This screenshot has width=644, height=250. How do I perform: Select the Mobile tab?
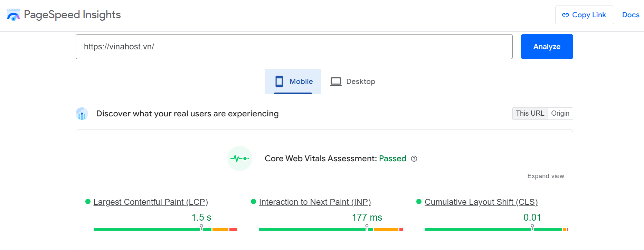(x=293, y=81)
